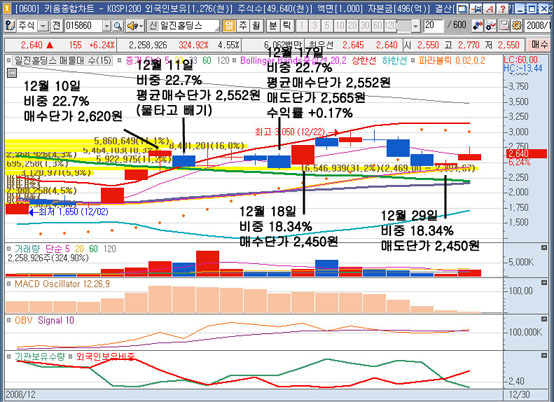The image size is (554, 402).
Task: Click the 신 badge before 일진홀딩스
Action: pyautogui.click(x=153, y=25)
